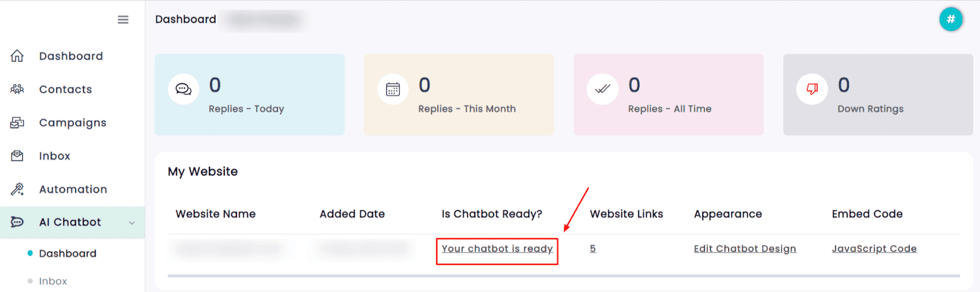The image size is (980, 292).
Task: Click the Automation tools icon
Action: tap(17, 189)
